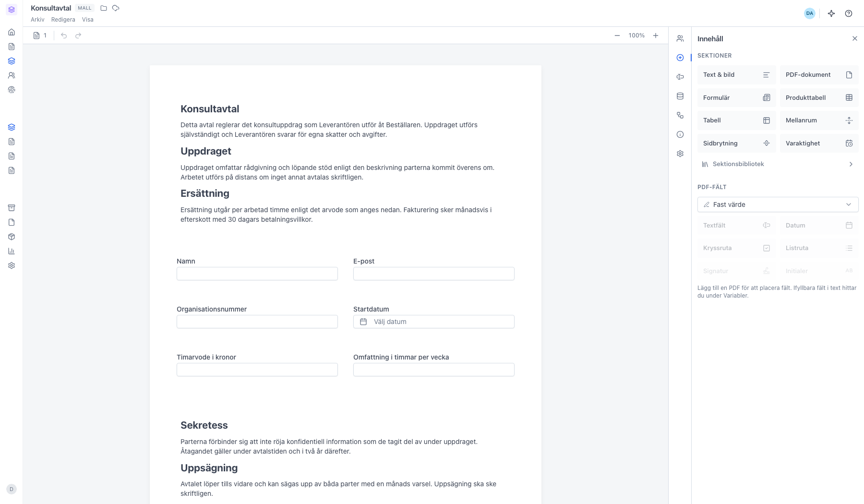Add a Tabell section
The image size is (864, 504).
pyautogui.click(x=736, y=120)
